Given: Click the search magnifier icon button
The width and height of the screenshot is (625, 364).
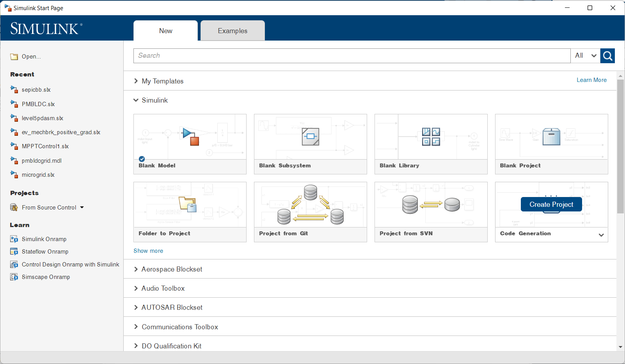Looking at the screenshot, I should pyautogui.click(x=607, y=56).
